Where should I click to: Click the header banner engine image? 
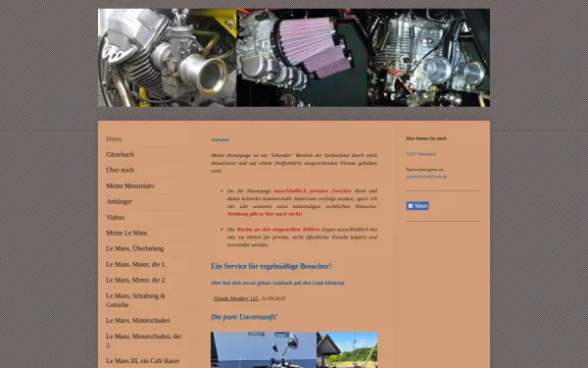[294, 58]
